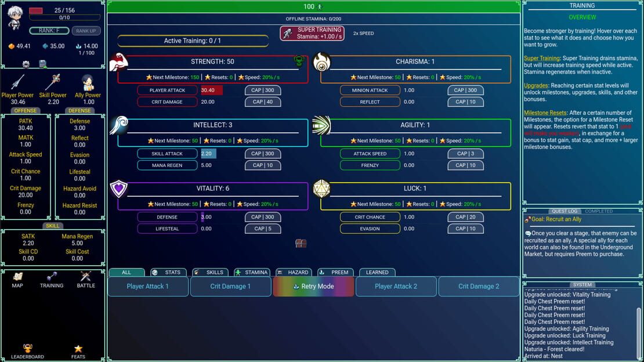Image resolution: width=644 pixels, height=362 pixels.
Task: Select the Hazard filter tab
Action: click(294, 272)
